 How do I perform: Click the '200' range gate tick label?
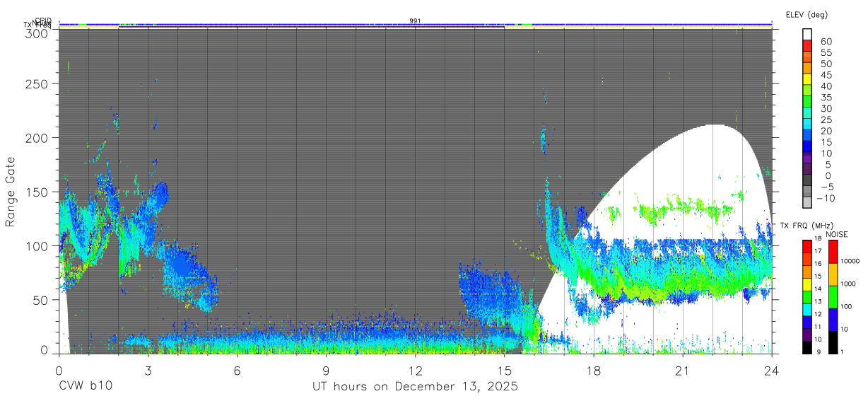pos(37,137)
